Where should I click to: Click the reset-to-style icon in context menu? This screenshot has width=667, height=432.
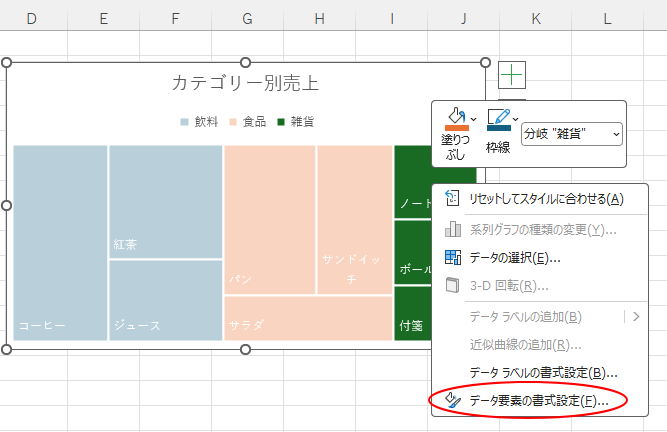(x=452, y=198)
